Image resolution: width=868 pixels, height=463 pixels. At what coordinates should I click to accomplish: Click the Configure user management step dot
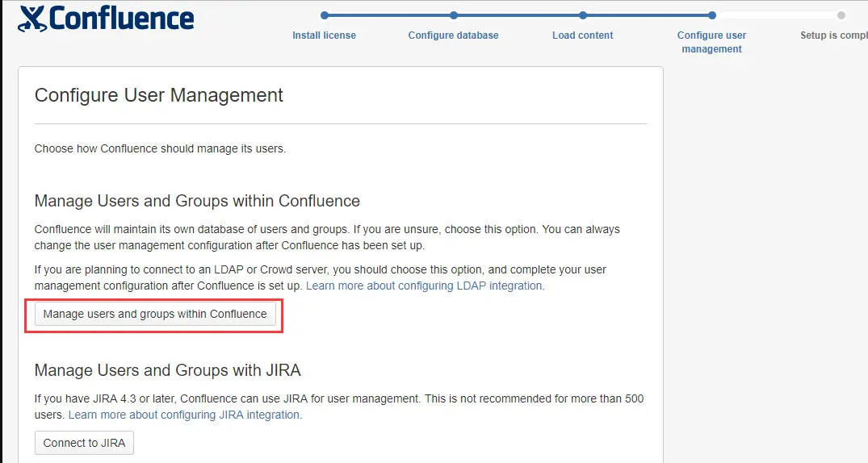(712, 15)
